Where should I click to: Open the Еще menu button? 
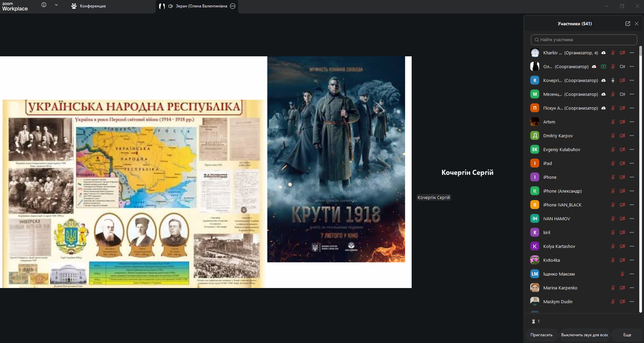(627, 335)
